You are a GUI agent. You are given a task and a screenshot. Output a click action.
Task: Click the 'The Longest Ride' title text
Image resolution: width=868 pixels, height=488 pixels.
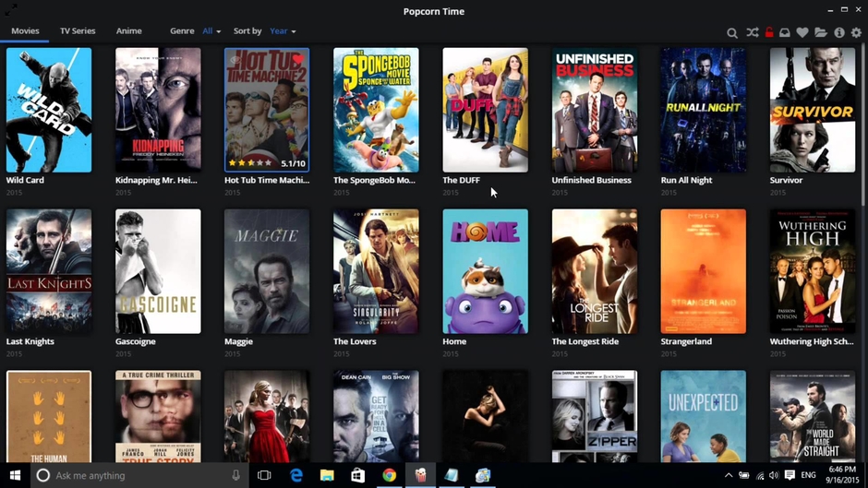(585, 341)
